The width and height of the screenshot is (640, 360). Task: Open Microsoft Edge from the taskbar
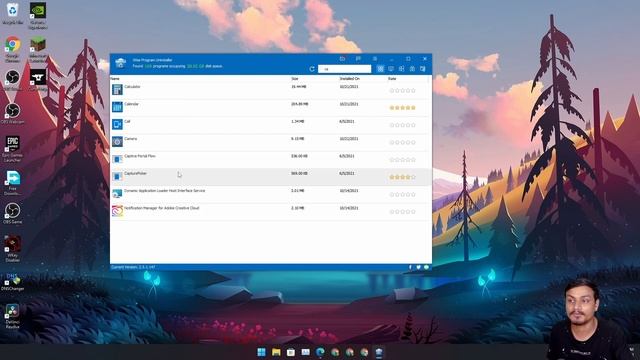point(320,352)
